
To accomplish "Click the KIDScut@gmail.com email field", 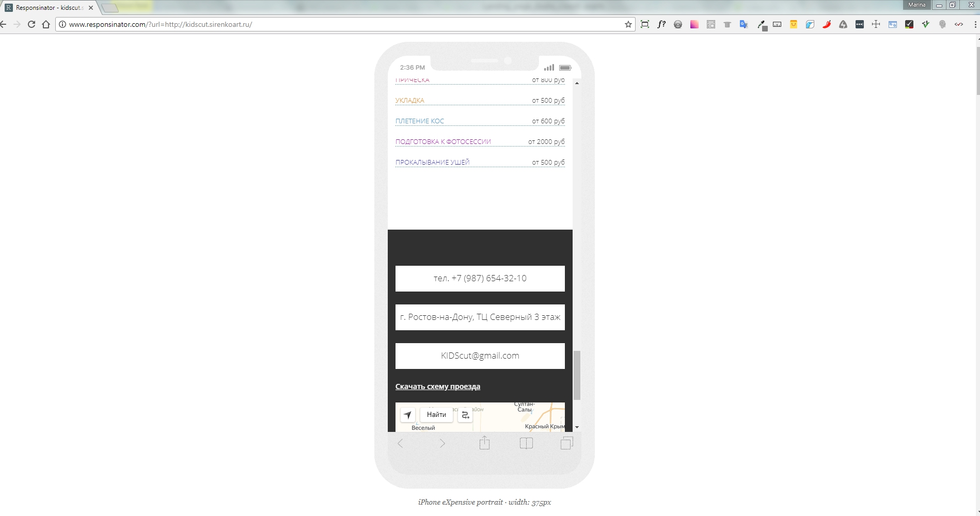I will tap(480, 356).
